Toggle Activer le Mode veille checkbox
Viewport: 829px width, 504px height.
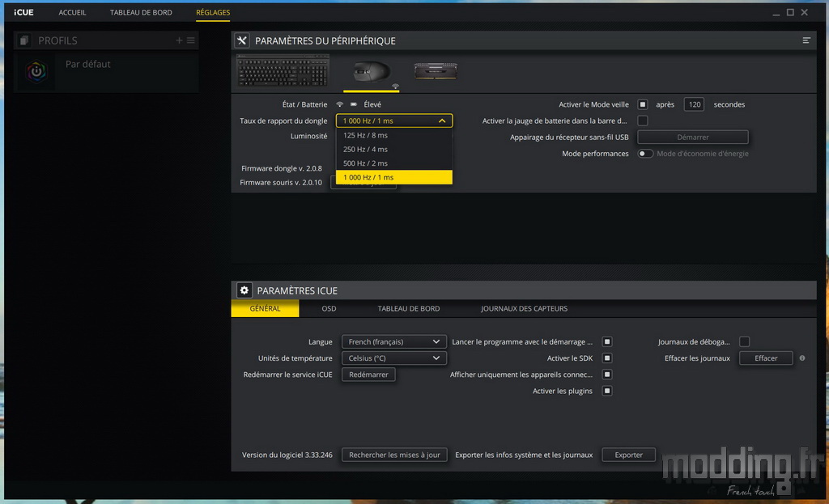(642, 104)
